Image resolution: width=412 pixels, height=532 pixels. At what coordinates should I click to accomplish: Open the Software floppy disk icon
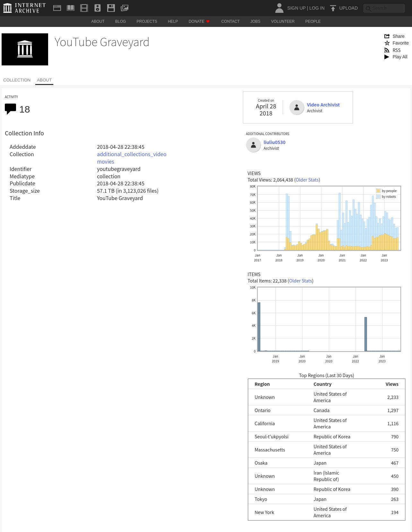click(111, 8)
